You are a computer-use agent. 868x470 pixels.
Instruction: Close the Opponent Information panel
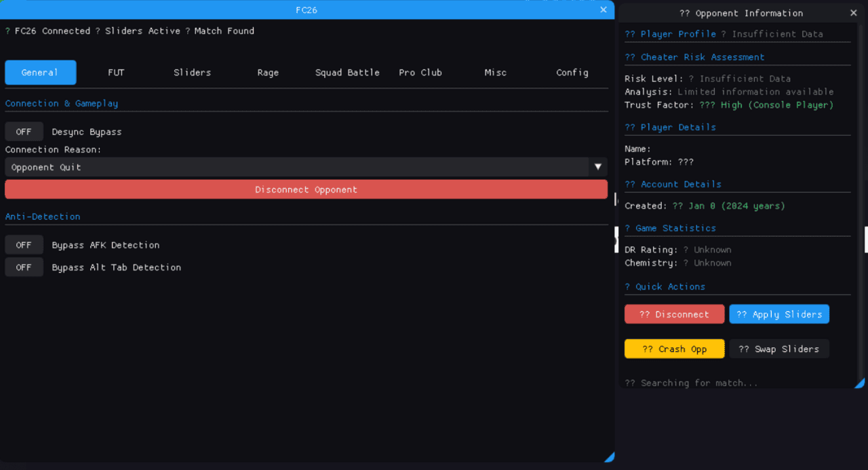(x=854, y=13)
